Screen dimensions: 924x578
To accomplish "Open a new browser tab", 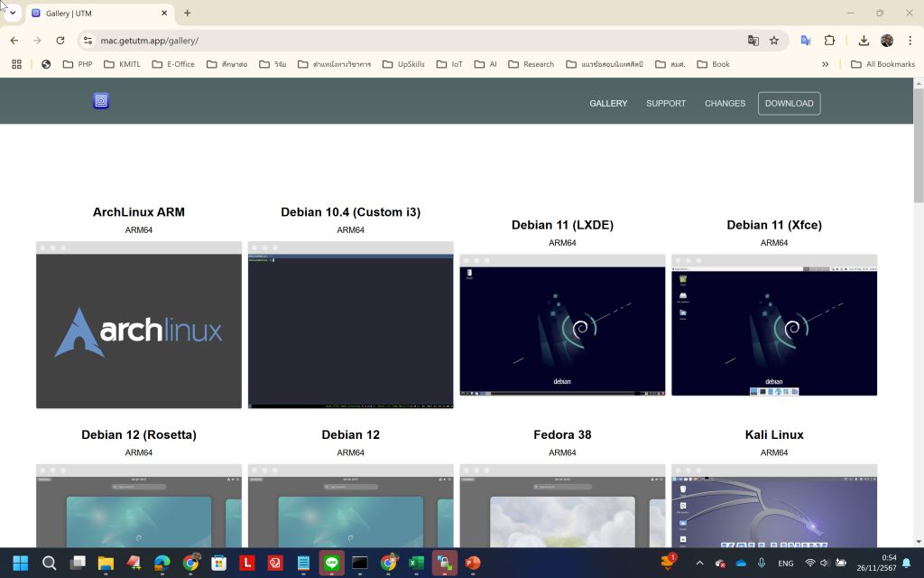I will (x=188, y=13).
